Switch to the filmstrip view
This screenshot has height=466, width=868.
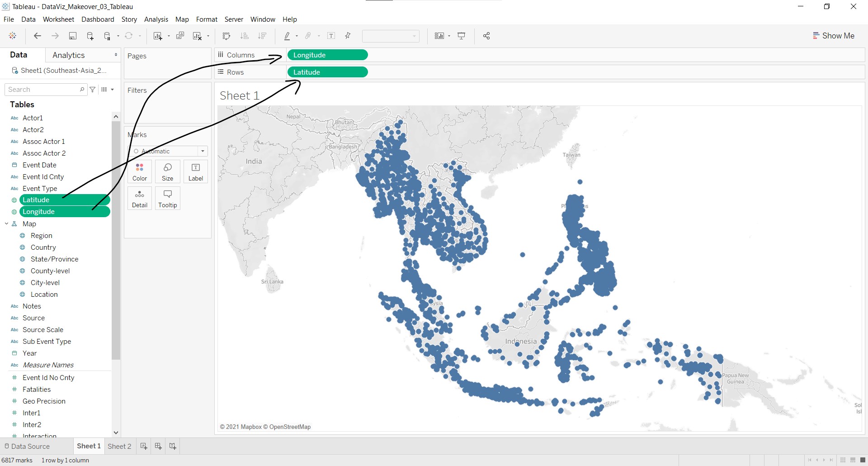point(853,460)
